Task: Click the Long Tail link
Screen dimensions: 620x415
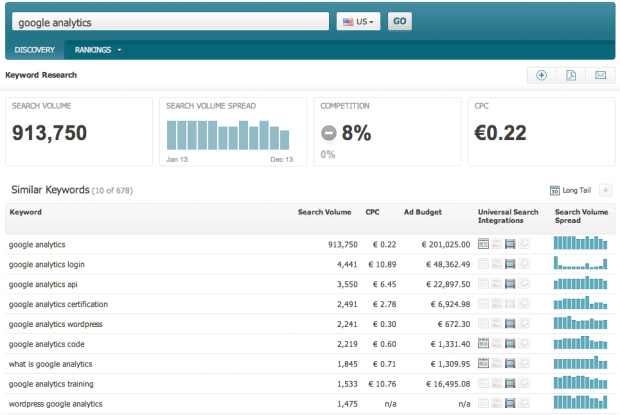Action: click(x=577, y=191)
